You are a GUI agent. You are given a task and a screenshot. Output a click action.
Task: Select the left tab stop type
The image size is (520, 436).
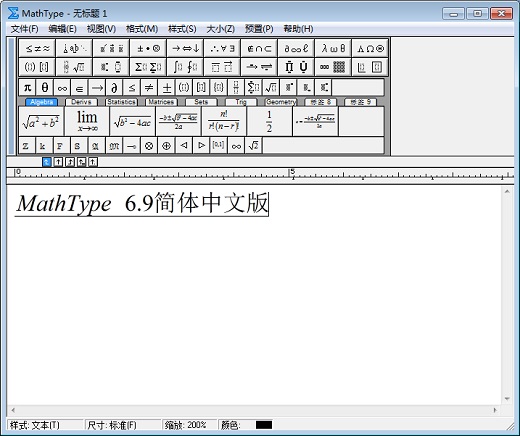point(47,162)
